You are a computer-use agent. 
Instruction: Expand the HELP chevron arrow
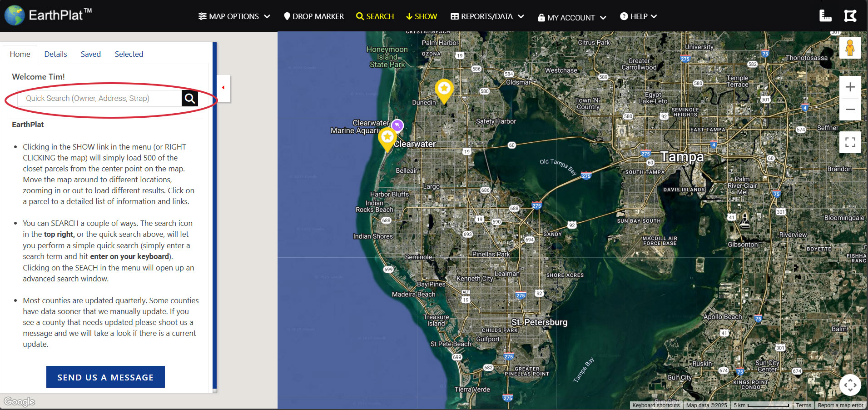[654, 16]
